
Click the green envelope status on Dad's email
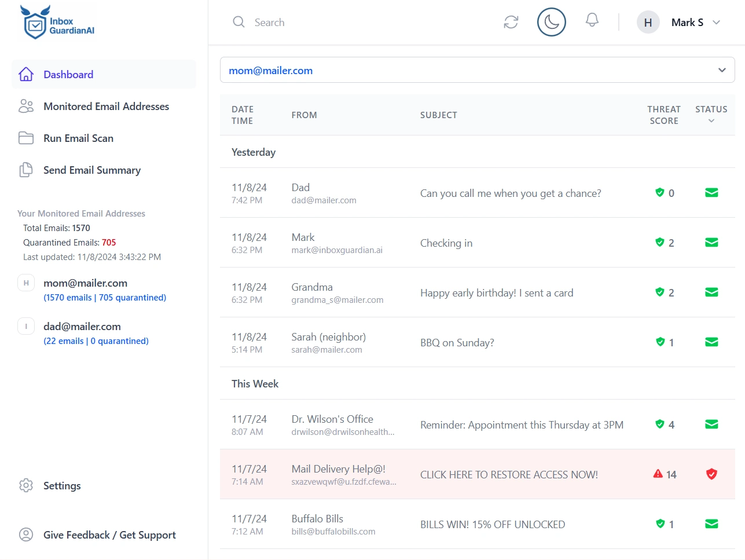[711, 192]
